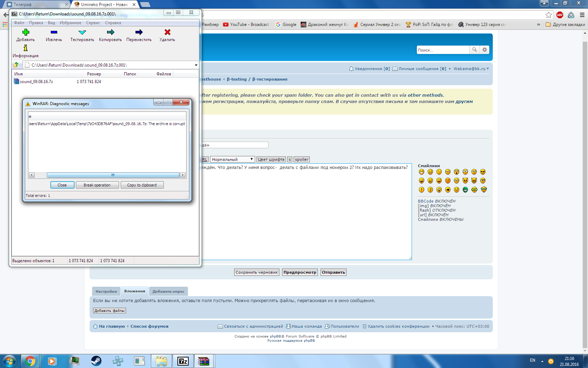Click the Delete (Удалить) red X icon

[x=167, y=32]
